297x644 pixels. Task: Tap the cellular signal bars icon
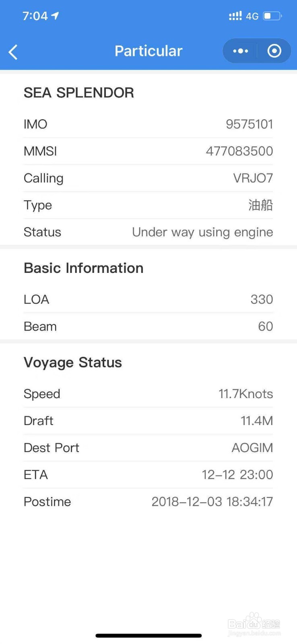(x=235, y=16)
